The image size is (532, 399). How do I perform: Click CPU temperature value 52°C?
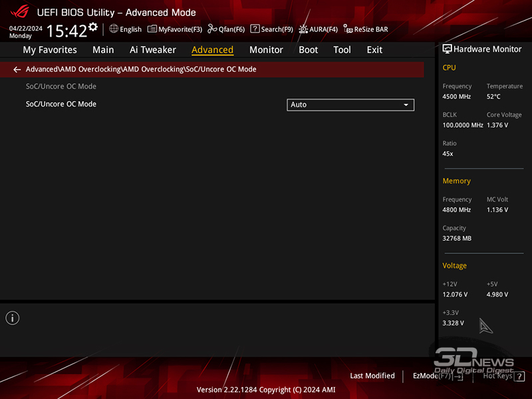(493, 96)
